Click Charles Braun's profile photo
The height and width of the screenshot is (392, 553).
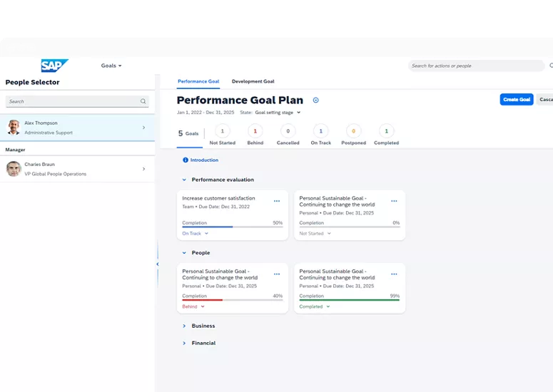[x=14, y=169]
